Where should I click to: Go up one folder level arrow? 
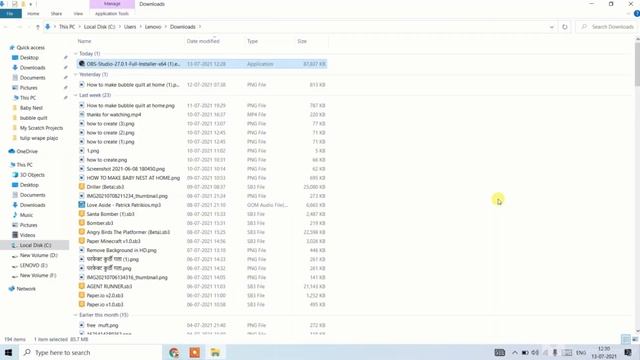tap(38, 27)
